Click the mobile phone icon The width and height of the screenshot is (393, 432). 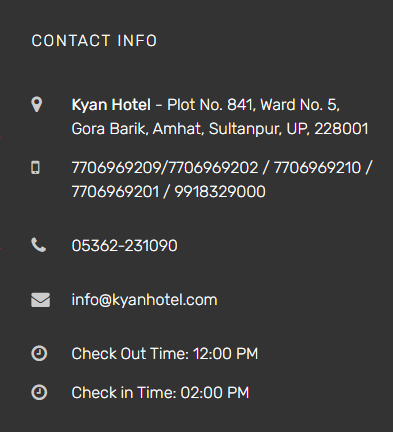point(35,167)
